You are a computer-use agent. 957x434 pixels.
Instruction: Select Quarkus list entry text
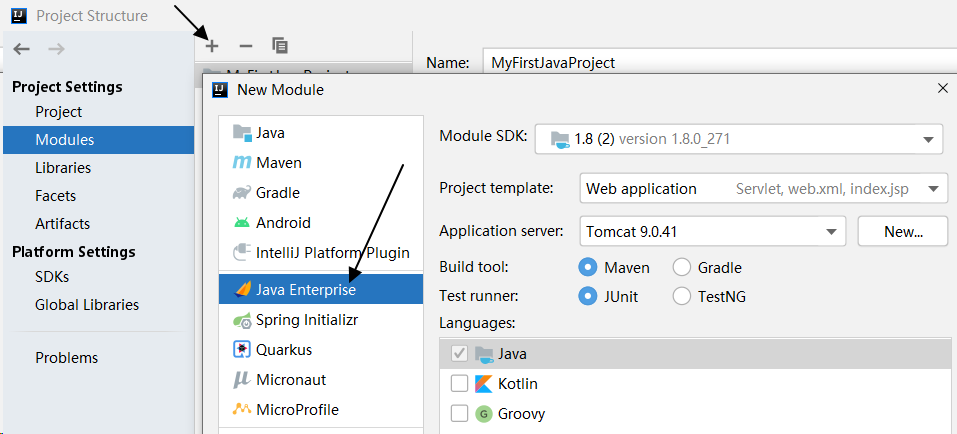pos(284,350)
